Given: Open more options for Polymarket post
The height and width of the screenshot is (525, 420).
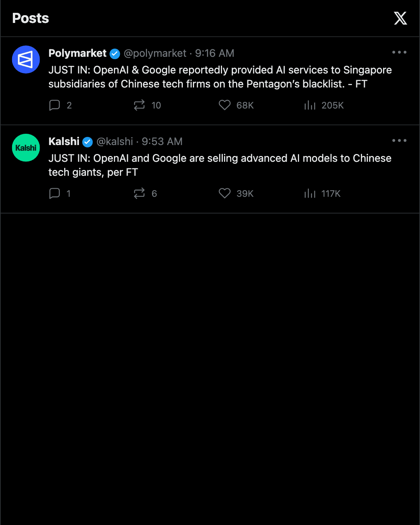Looking at the screenshot, I should [x=399, y=52].
